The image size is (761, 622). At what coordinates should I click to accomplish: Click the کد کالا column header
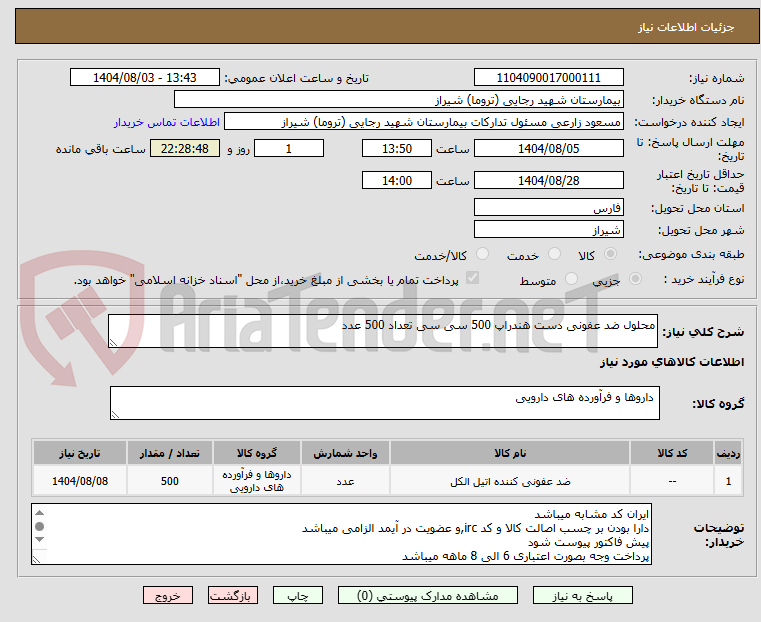tap(672, 453)
